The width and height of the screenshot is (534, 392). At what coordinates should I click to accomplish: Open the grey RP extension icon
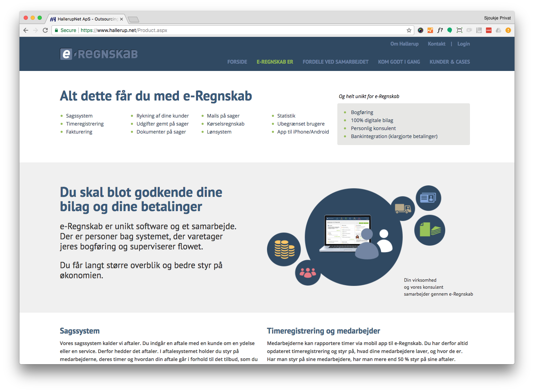pos(479,30)
